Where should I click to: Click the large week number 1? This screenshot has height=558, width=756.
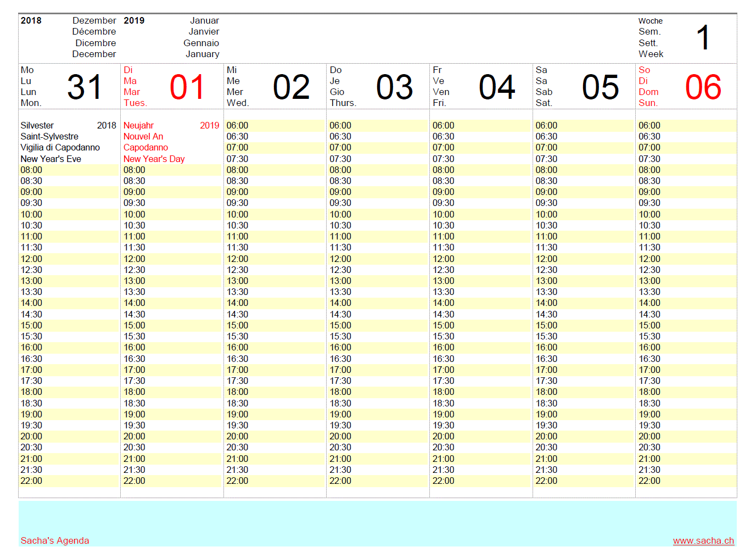[703, 38]
